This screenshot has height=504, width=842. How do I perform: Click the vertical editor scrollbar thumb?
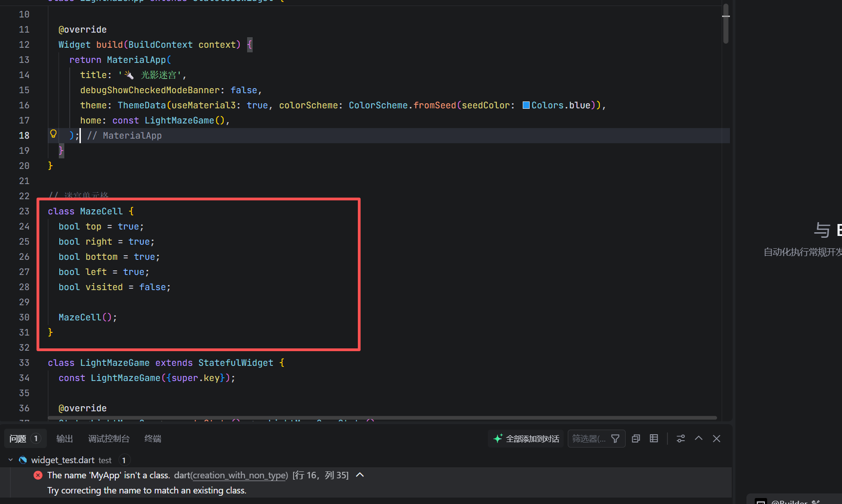[x=726, y=23]
